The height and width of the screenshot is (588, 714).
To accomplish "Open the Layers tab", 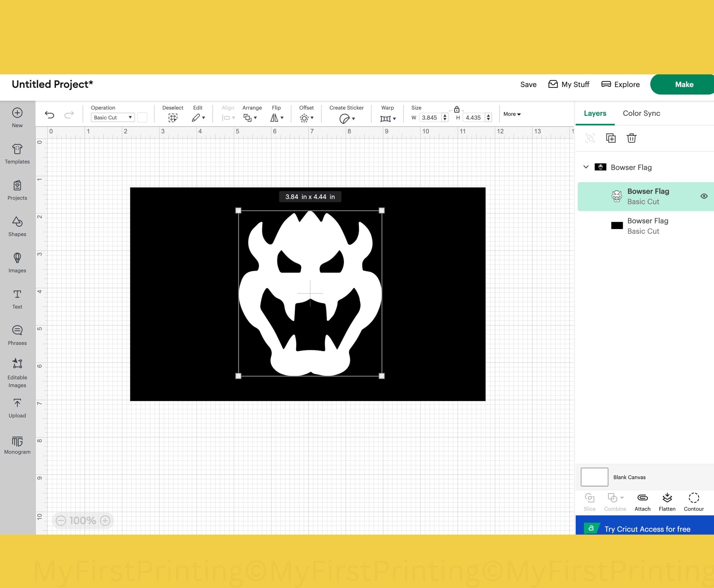I will (595, 113).
